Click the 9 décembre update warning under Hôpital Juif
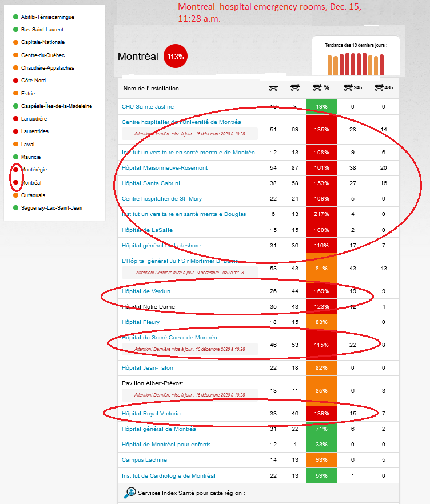The image size is (430, 504). pyautogui.click(x=189, y=273)
